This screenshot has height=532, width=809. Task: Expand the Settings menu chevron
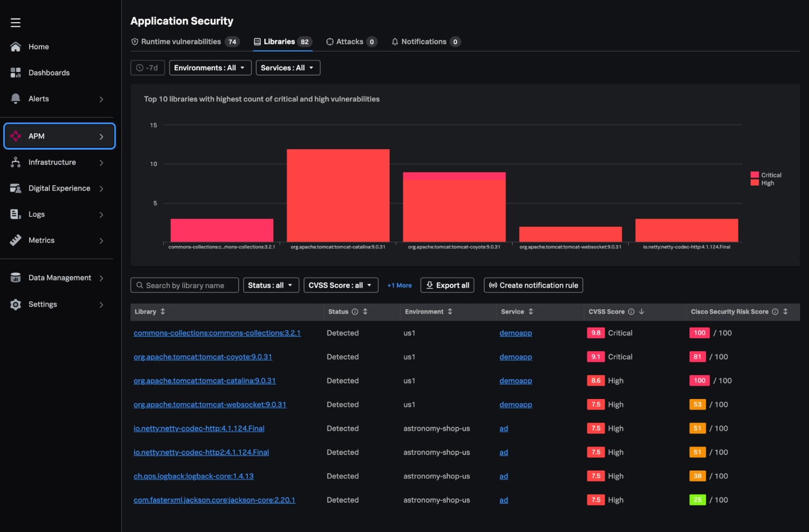[x=101, y=304]
